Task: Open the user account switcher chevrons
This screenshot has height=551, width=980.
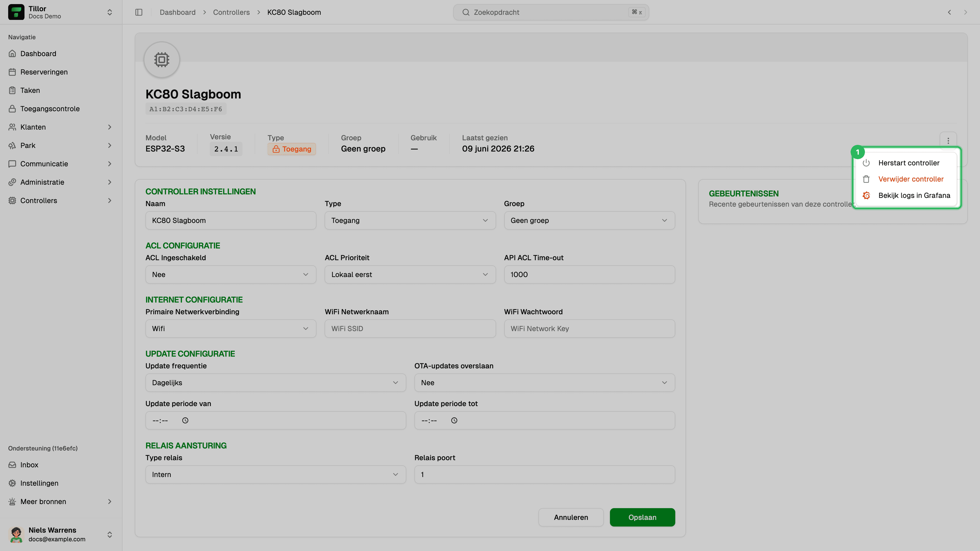Action: (x=109, y=534)
